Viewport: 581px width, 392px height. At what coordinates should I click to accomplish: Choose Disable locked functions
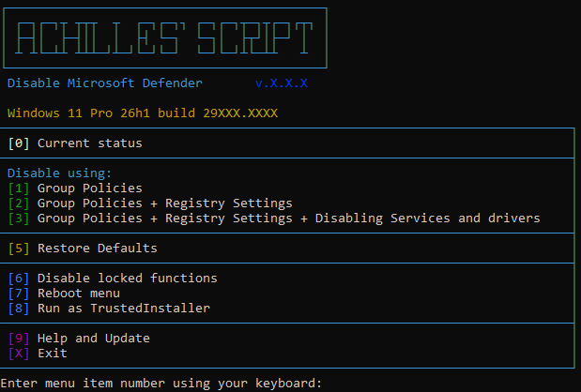point(127,279)
